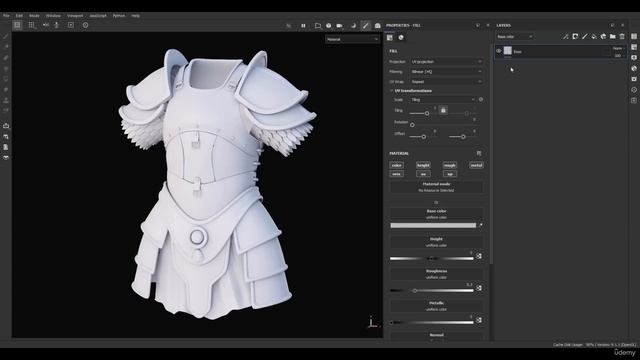Image resolution: width=640 pixels, height=360 pixels.
Task: Switch to the 3D-only viewport icon
Action: pos(17,25)
